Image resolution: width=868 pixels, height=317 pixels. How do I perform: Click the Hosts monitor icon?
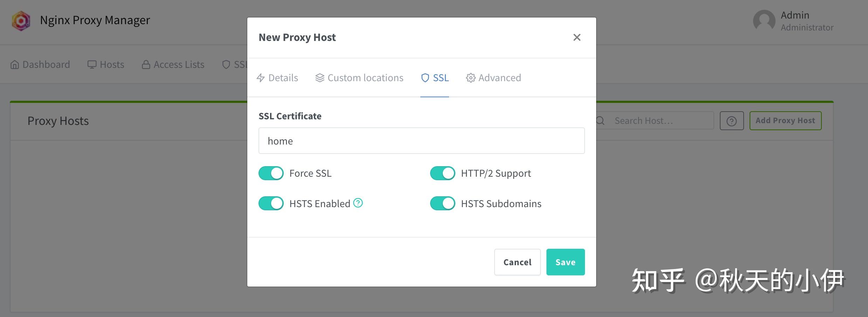pos(92,65)
